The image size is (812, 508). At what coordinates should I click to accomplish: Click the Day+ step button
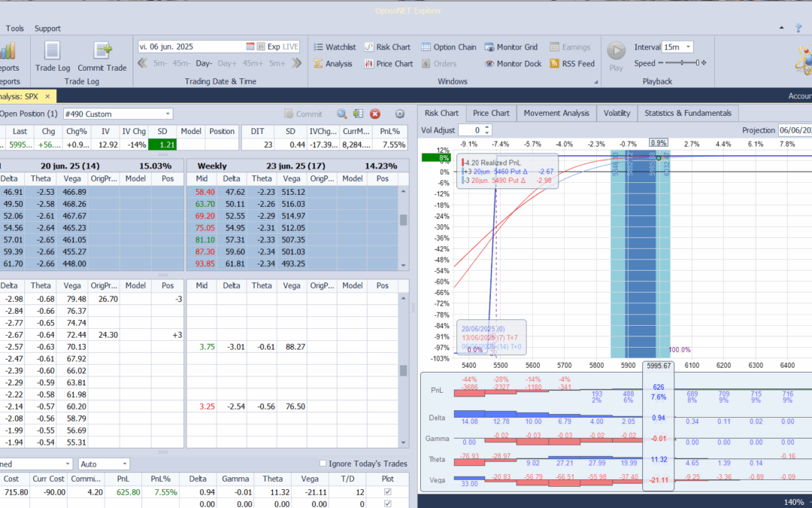227,63
